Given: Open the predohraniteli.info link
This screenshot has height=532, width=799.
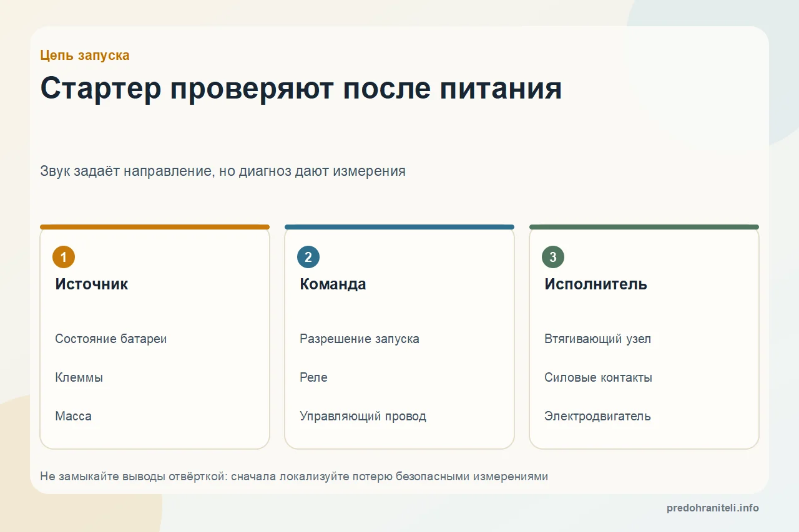Looking at the screenshot, I should [713, 508].
